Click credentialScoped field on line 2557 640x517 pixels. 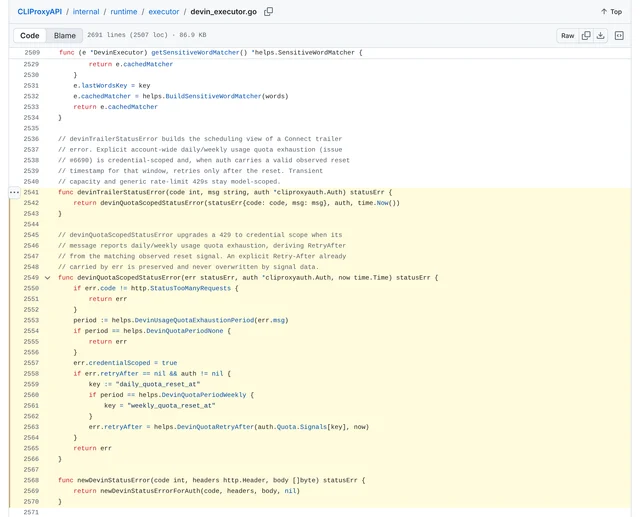click(x=119, y=363)
